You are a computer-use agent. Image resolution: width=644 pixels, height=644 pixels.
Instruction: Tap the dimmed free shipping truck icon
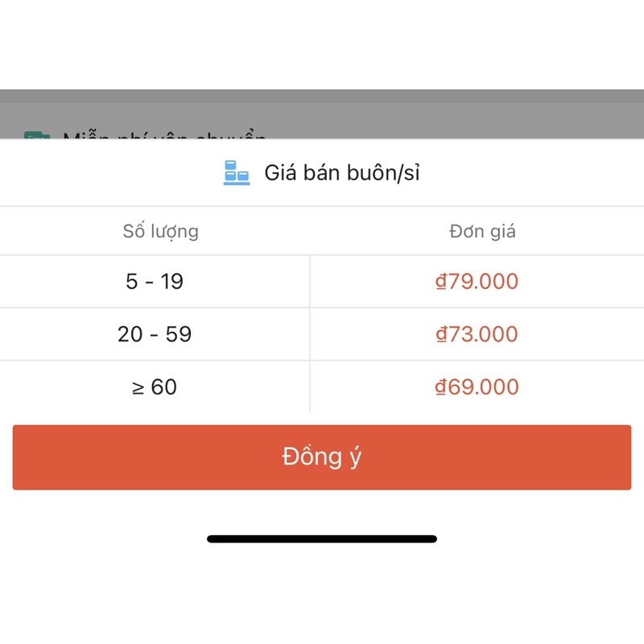pyautogui.click(x=36, y=136)
